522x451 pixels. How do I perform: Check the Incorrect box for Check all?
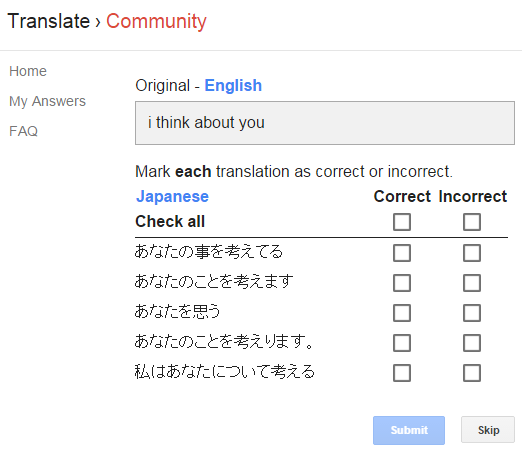472,222
